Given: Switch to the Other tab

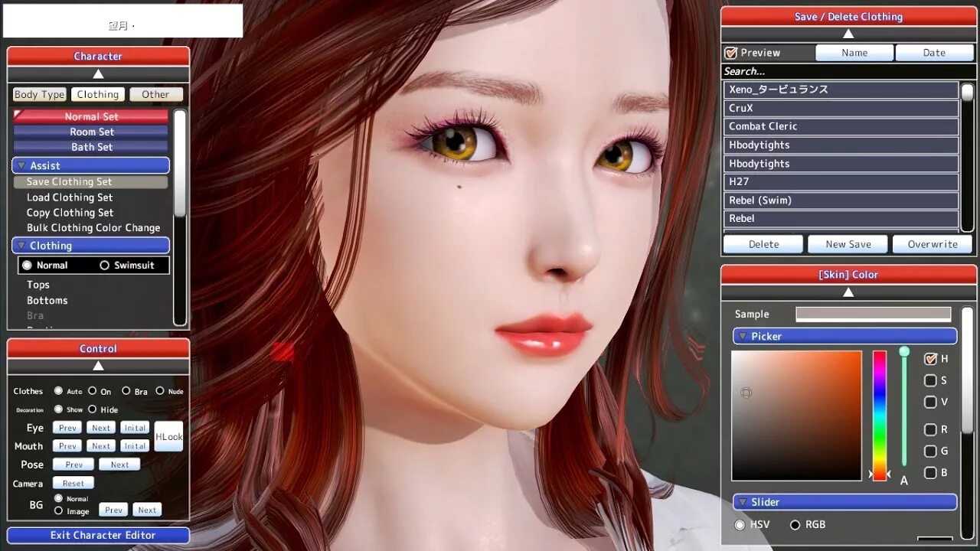Looking at the screenshot, I should 155,95.
